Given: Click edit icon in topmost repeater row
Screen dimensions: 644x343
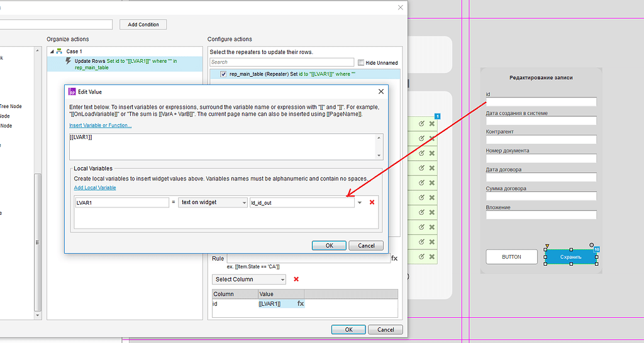Looking at the screenshot, I should click(x=421, y=124).
